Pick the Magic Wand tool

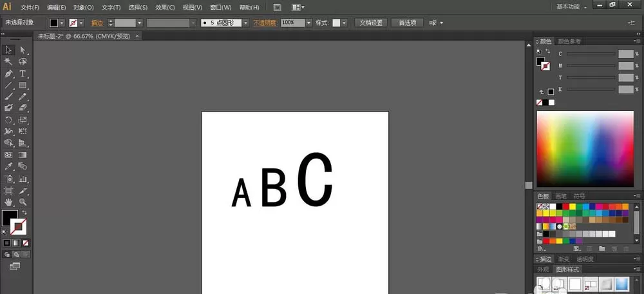(x=8, y=62)
